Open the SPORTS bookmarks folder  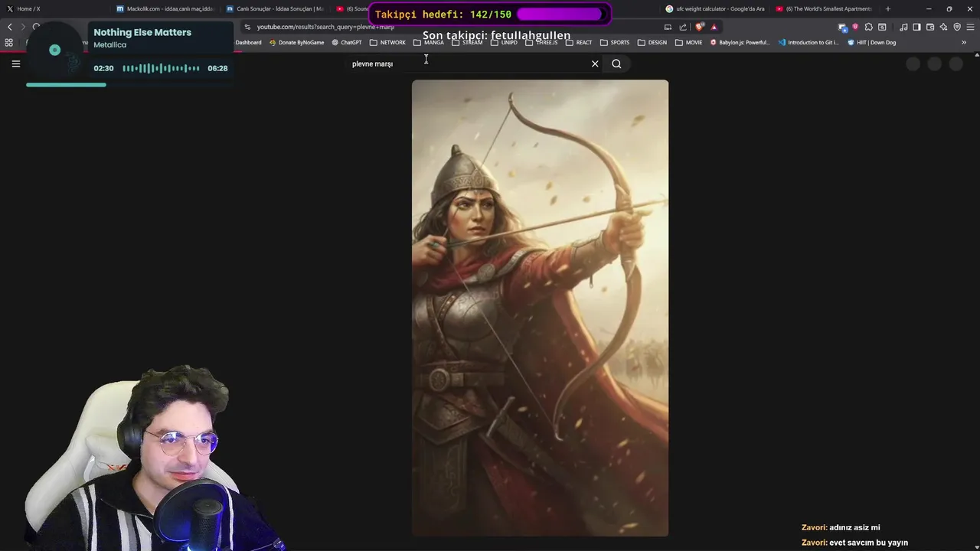[x=615, y=42]
